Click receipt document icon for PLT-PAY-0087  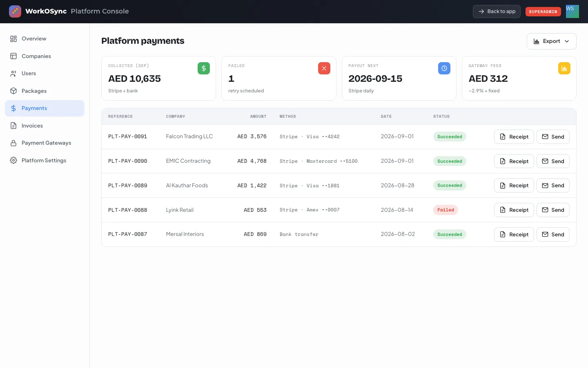click(503, 234)
